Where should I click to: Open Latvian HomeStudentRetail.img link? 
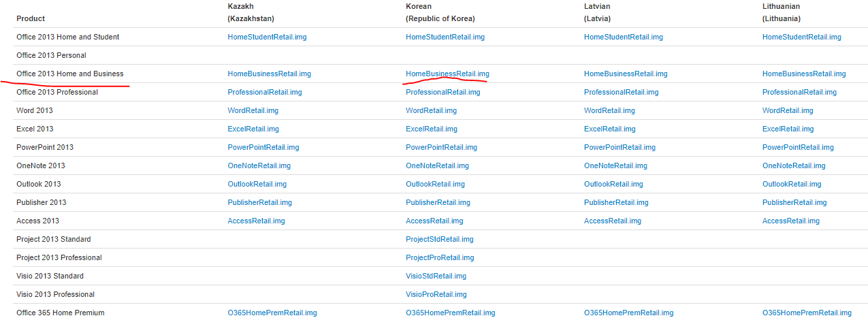coord(624,37)
